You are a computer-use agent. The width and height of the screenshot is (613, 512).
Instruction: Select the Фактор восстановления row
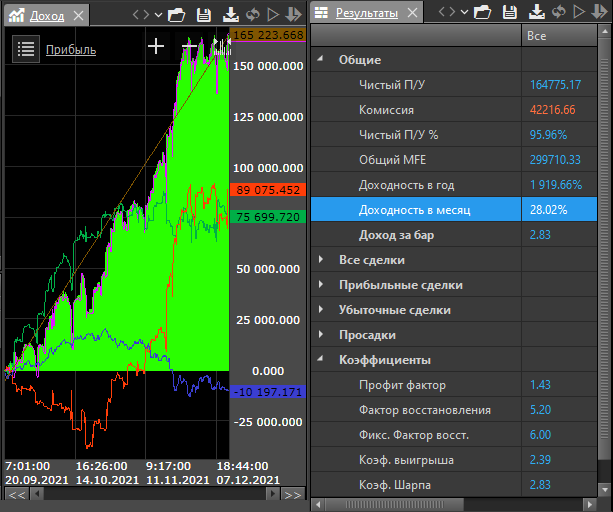click(454, 410)
